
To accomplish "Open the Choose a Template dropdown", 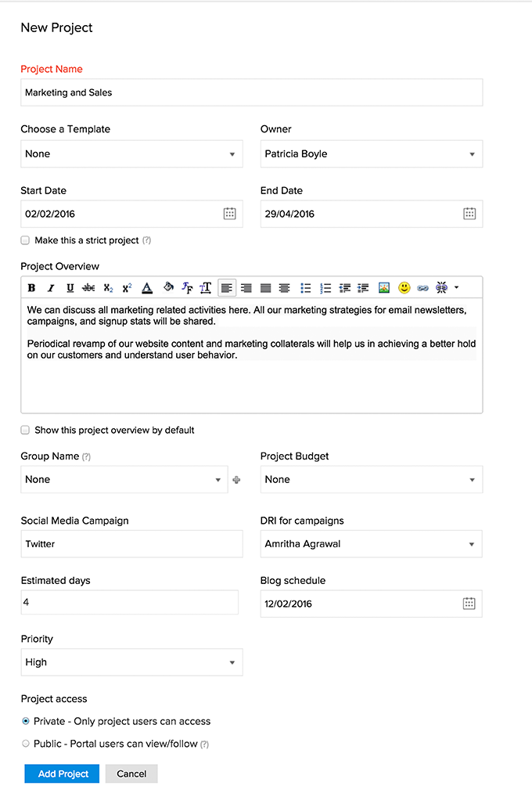I will point(131,154).
